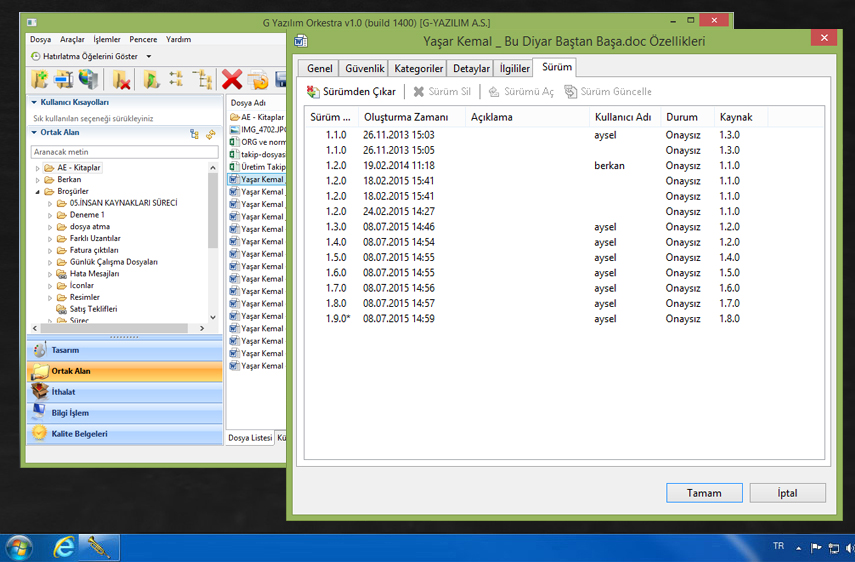855x562 pixels.
Task: Switch to the Güvenlik tab
Action: (365, 69)
